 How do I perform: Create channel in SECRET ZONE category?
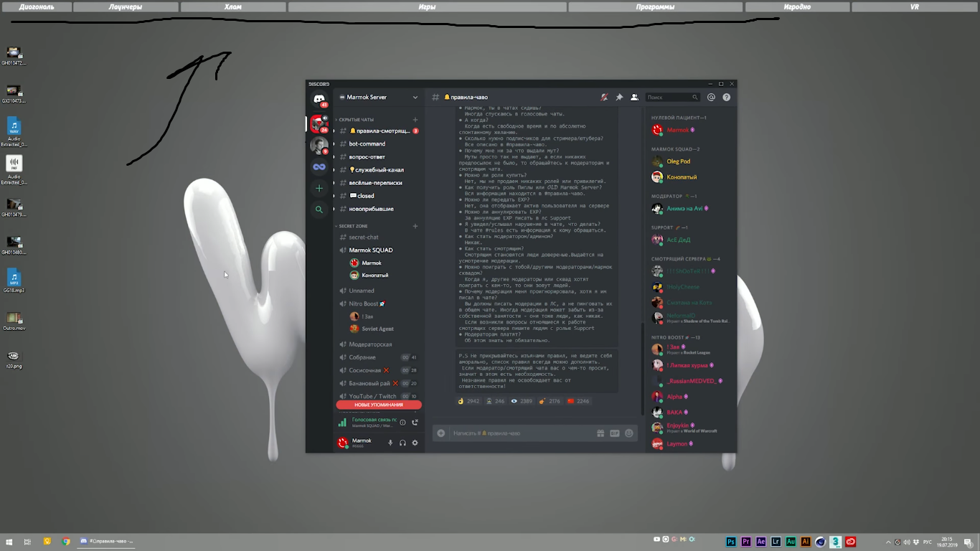(415, 226)
